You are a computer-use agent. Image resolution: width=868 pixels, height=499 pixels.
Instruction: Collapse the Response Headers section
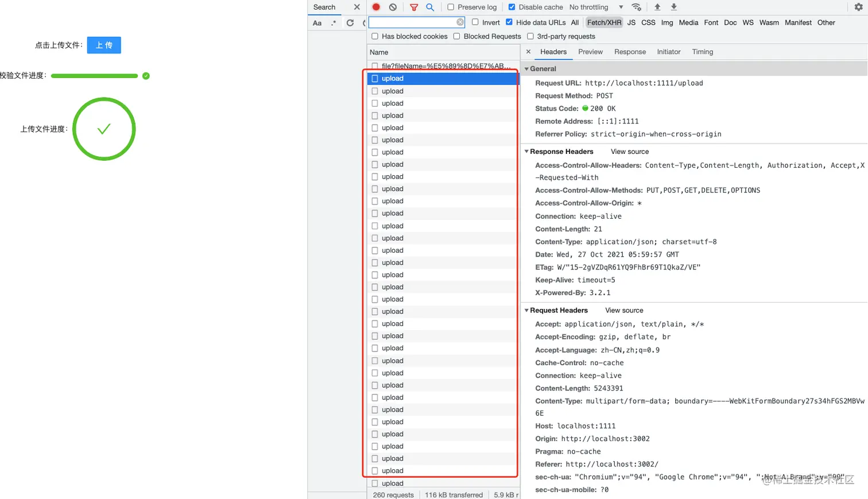click(526, 152)
